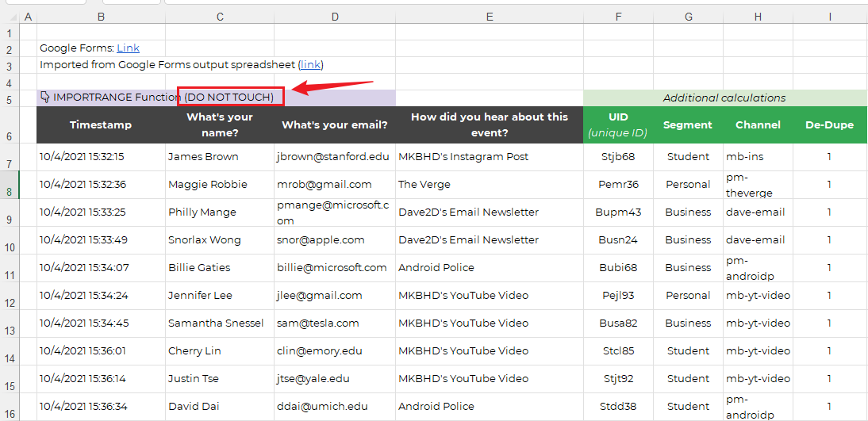Select row 8 header
This screenshot has height=421, width=868.
(10, 185)
